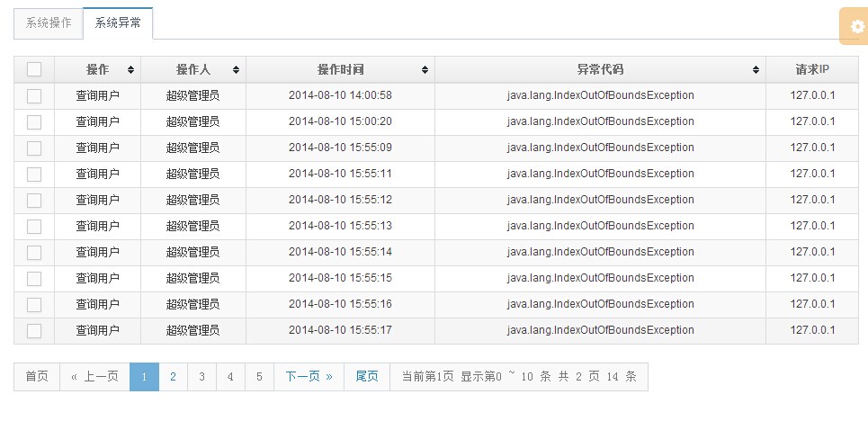The height and width of the screenshot is (430, 868).
Task: Check the row with time 14:00:58
Action: point(34,96)
